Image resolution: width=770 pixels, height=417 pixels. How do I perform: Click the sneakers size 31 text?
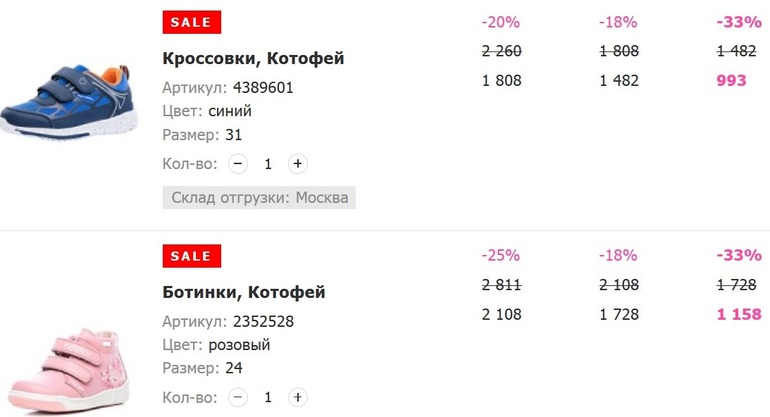tap(234, 135)
